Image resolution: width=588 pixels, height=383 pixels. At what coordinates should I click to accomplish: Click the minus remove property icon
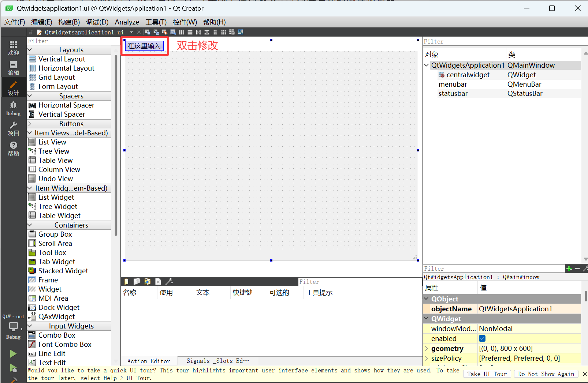(577, 269)
